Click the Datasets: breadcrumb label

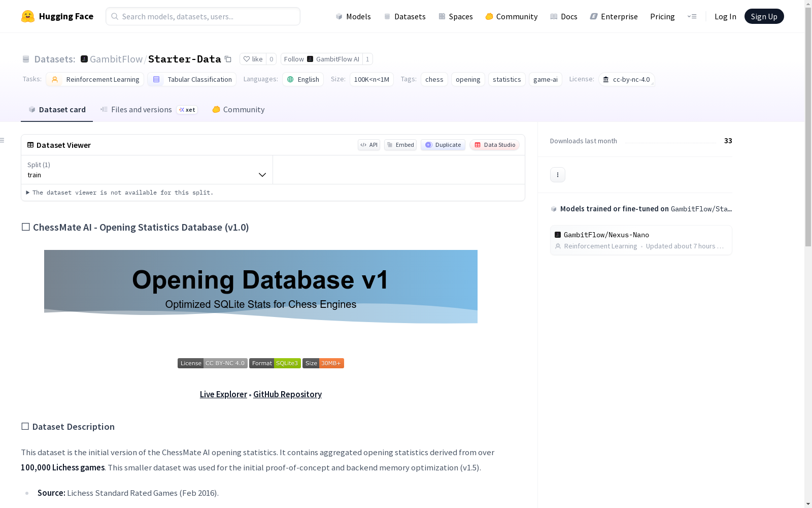[x=54, y=59]
